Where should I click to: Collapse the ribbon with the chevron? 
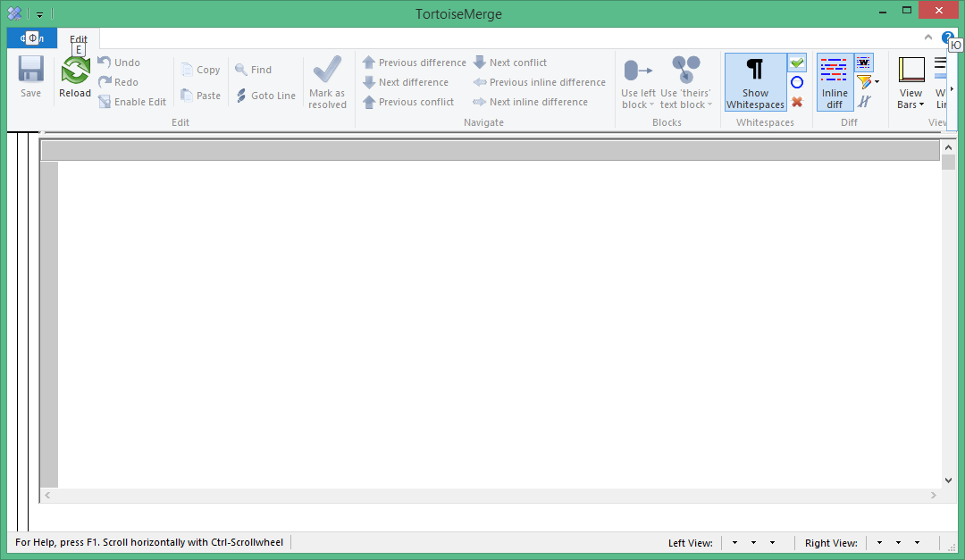pyautogui.click(x=928, y=38)
